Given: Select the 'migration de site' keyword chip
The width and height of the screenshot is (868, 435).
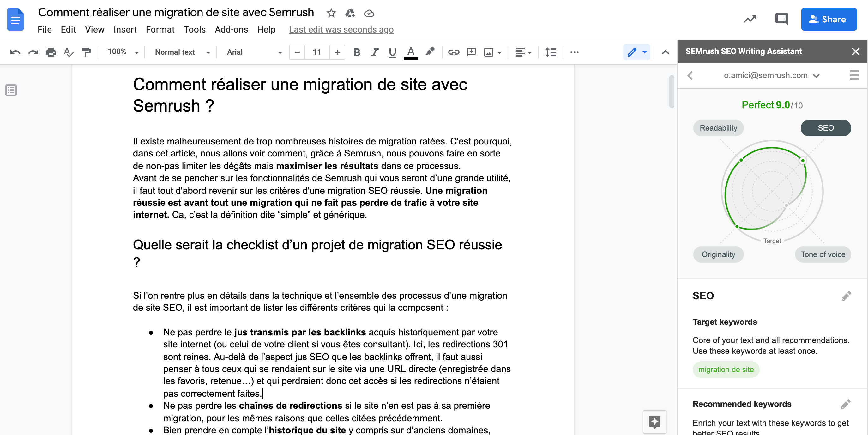Looking at the screenshot, I should [x=726, y=370].
